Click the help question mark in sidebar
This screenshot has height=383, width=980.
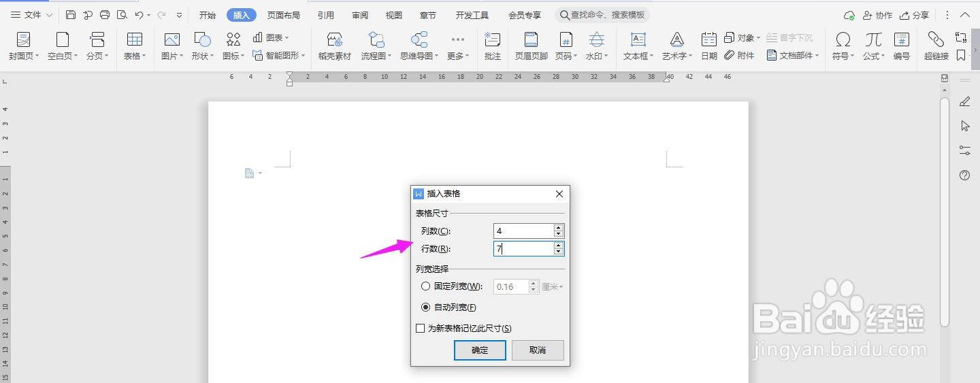point(964,175)
